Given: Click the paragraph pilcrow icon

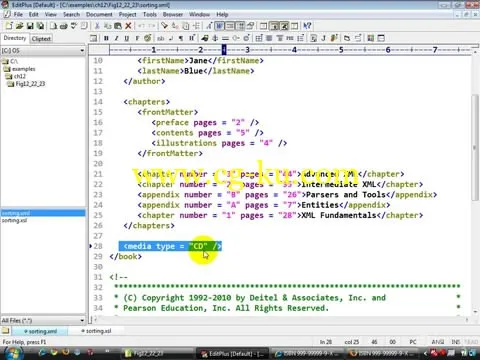Looking at the screenshot, I should pos(181,38).
